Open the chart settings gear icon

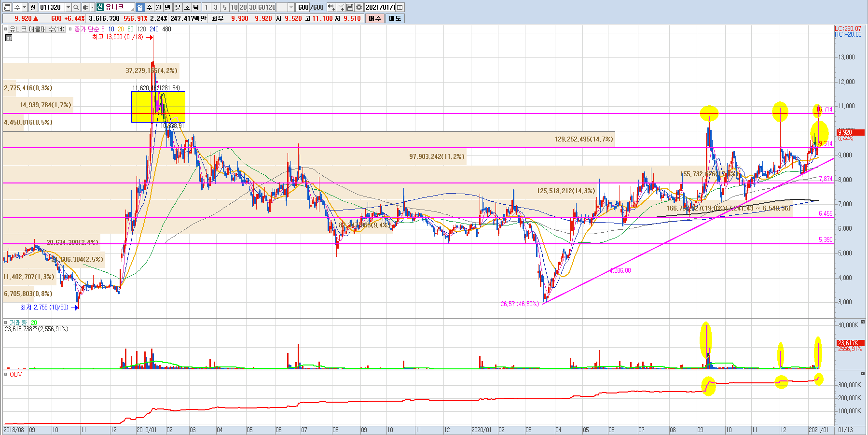359,7
